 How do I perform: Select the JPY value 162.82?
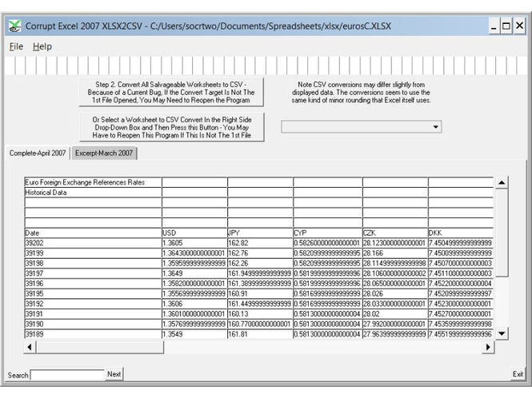pos(260,243)
